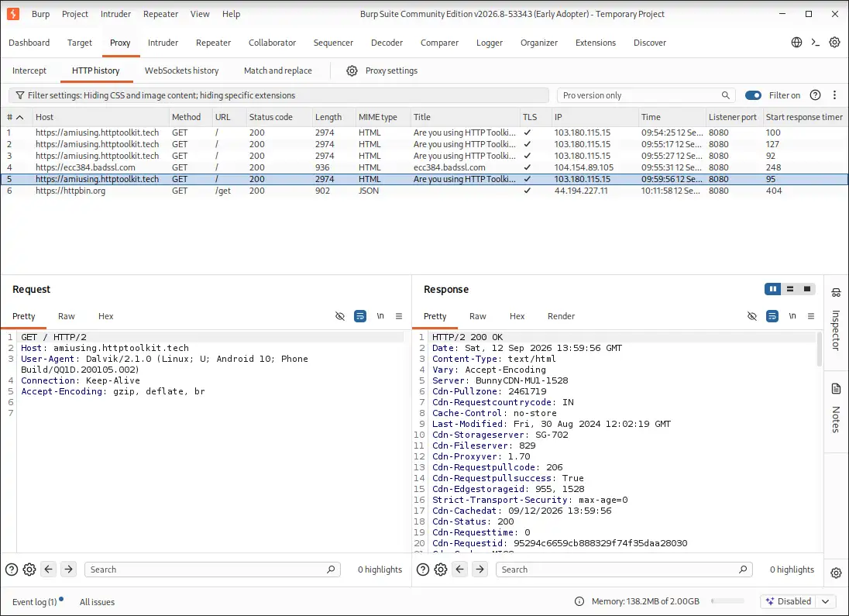
Task: Open the Intercept sub-tab
Action: point(29,71)
